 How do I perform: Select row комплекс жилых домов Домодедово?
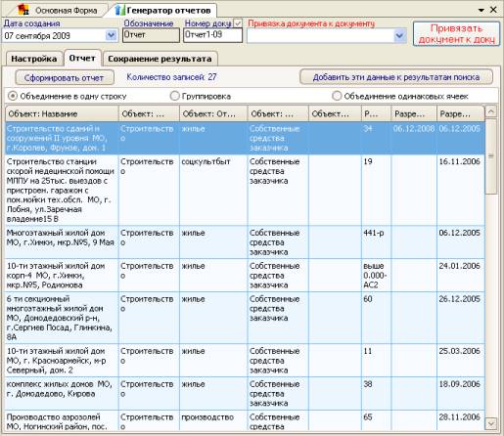245,394
